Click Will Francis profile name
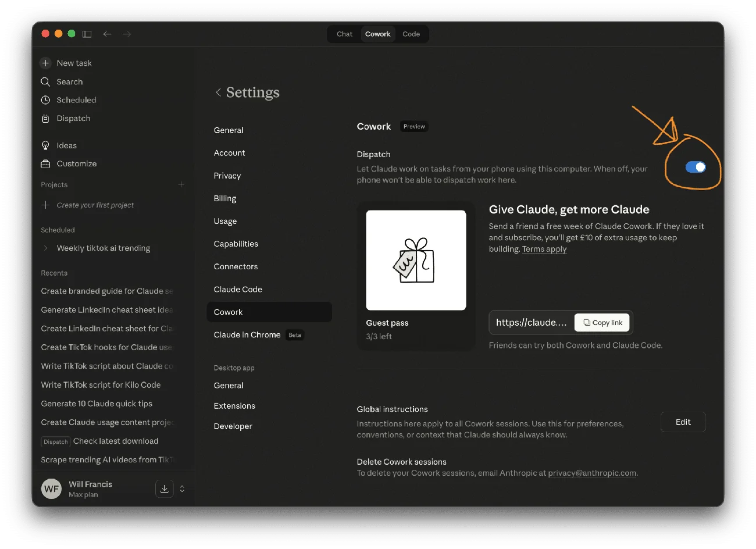The height and width of the screenshot is (549, 756). pyautogui.click(x=90, y=484)
